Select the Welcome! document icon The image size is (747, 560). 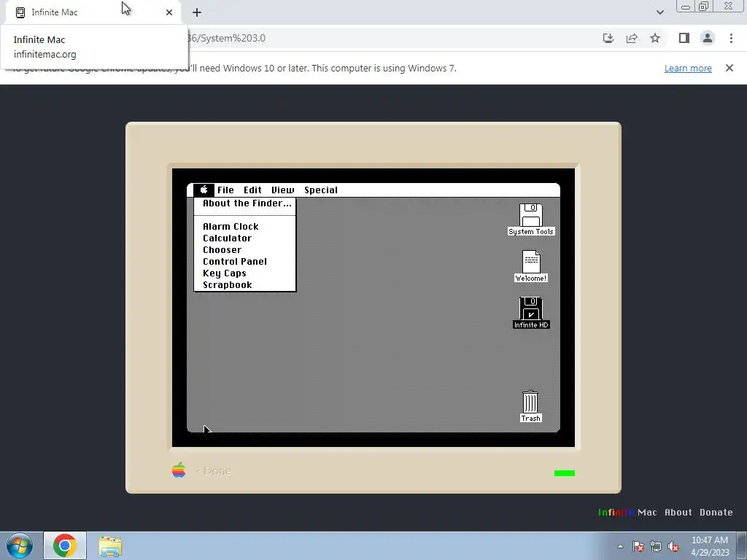[531, 265]
